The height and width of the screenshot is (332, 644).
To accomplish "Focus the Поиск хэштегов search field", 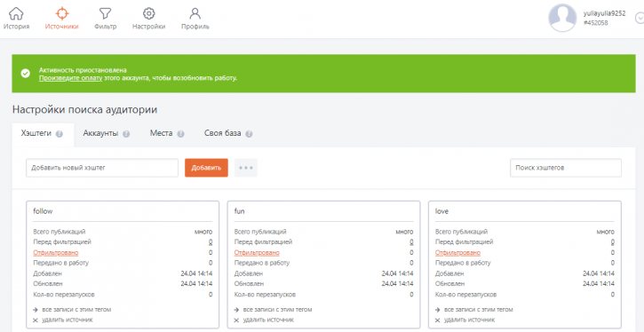I will click(x=566, y=168).
